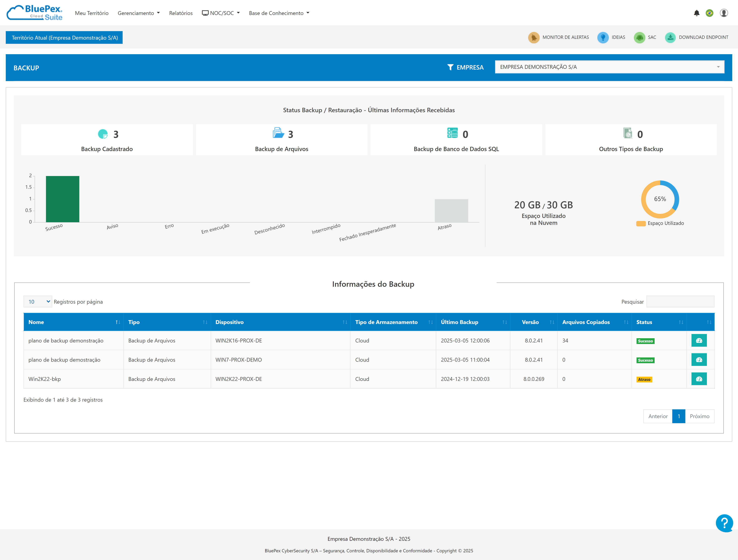Click the SAC support icon

(639, 37)
